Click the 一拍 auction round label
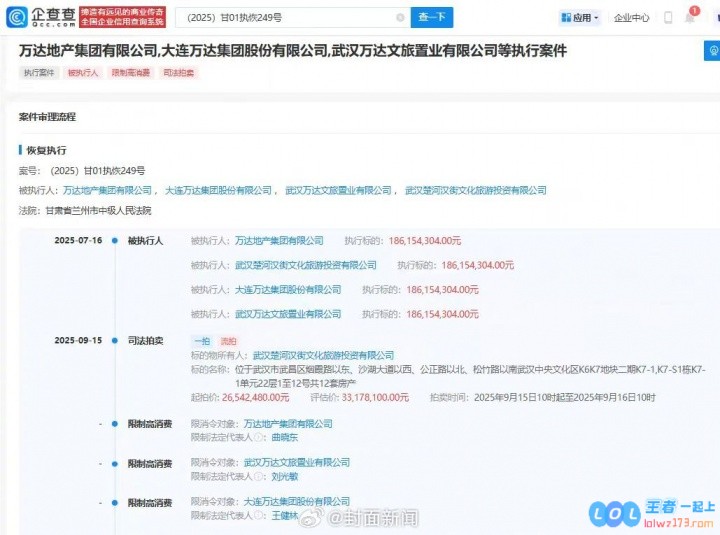The width and height of the screenshot is (720, 535). (x=201, y=341)
